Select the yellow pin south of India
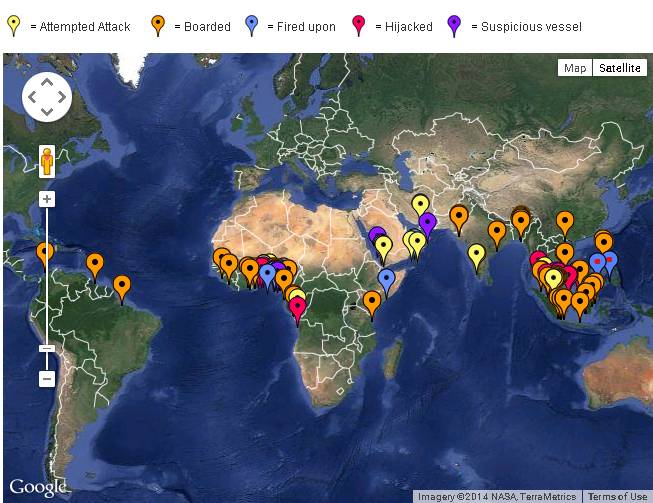 pyautogui.click(x=477, y=254)
